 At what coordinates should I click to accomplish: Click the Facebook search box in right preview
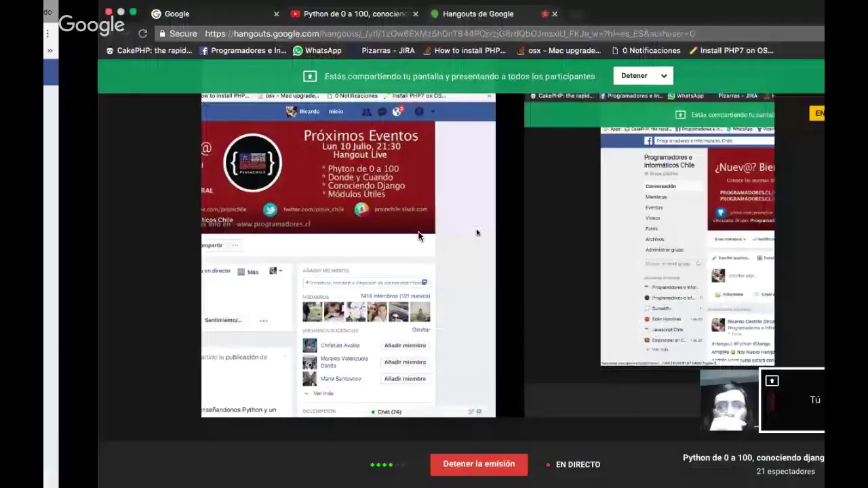coord(714,141)
